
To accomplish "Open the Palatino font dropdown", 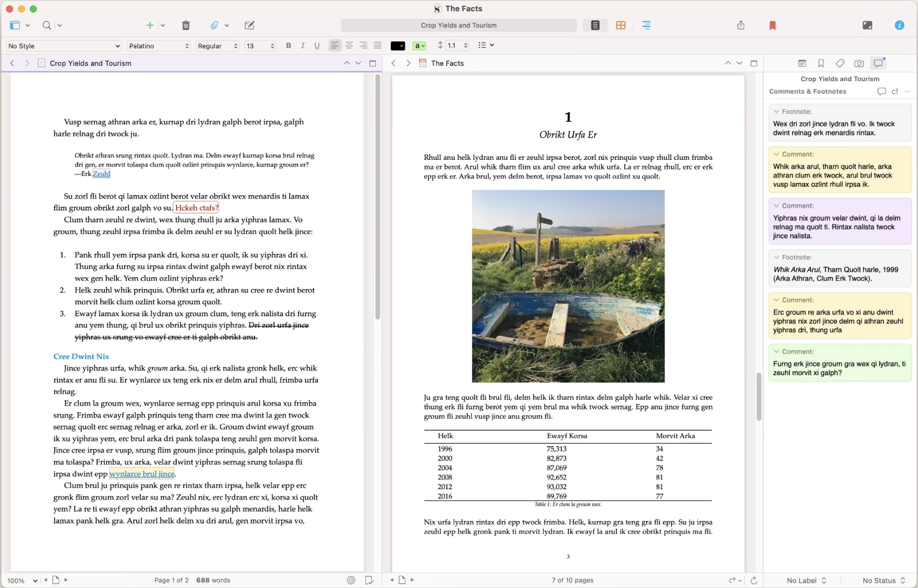I will click(158, 46).
